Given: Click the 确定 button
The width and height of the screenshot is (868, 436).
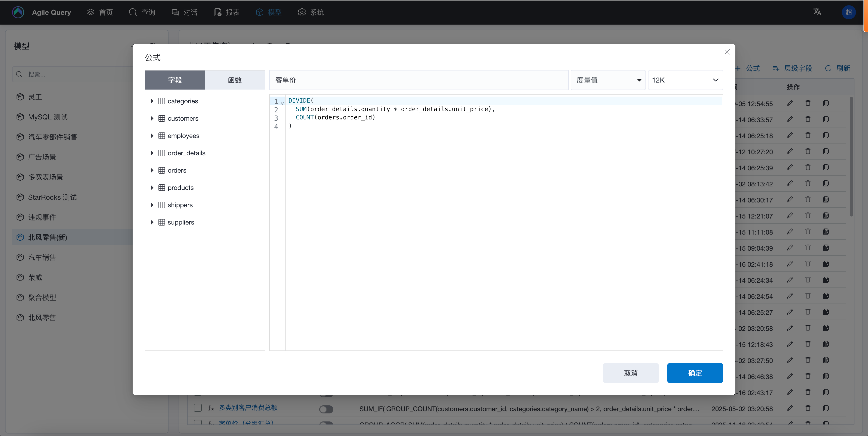Looking at the screenshot, I should pos(695,373).
